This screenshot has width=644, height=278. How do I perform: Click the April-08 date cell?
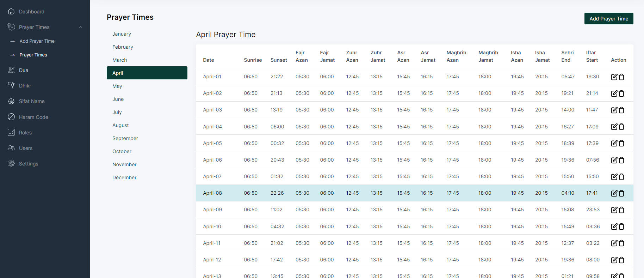[212, 193]
